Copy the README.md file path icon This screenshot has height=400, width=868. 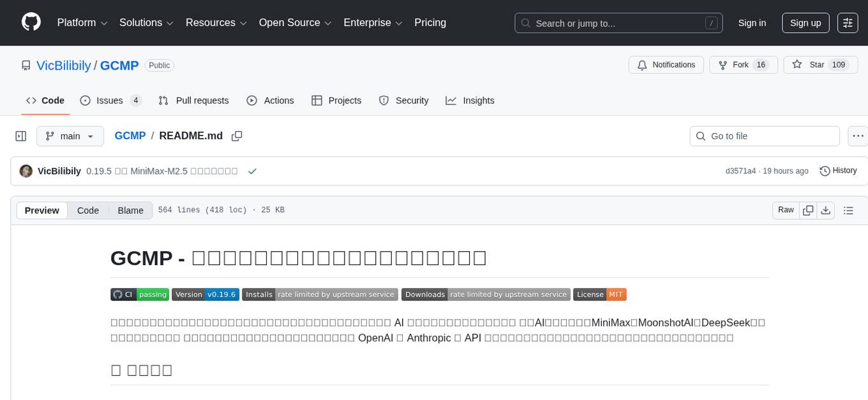(x=237, y=136)
